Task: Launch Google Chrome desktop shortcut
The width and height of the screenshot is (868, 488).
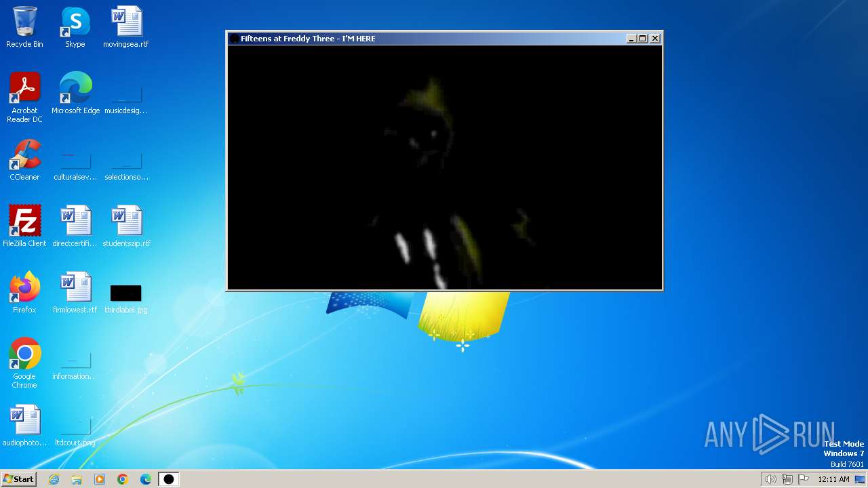Action: point(24,363)
